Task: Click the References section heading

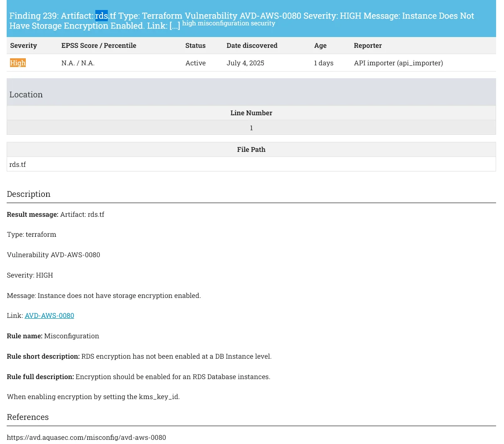Action: coord(28,417)
